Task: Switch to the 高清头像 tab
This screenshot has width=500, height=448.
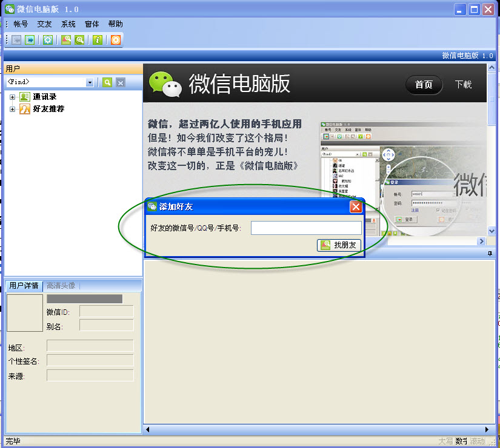Action: [x=61, y=286]
